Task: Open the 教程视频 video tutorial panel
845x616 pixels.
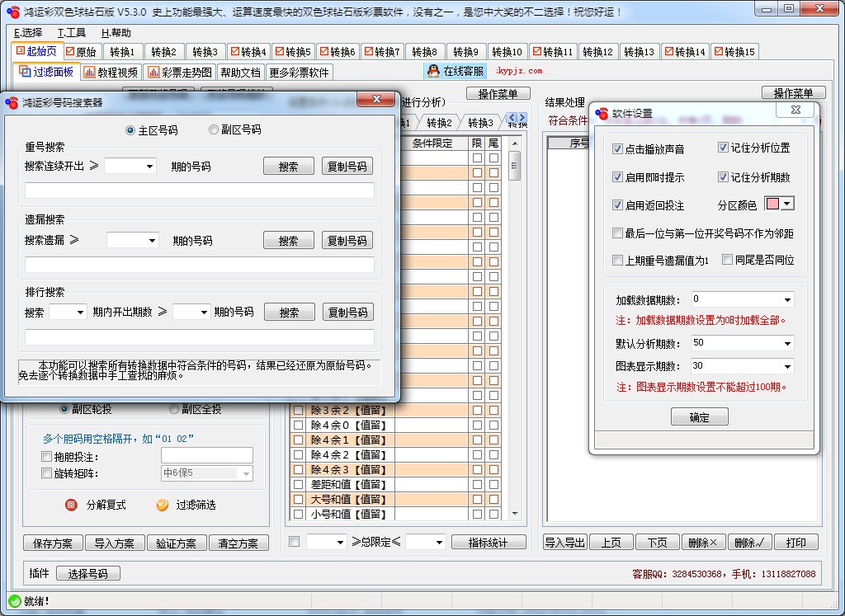Action: pos(111,71)
